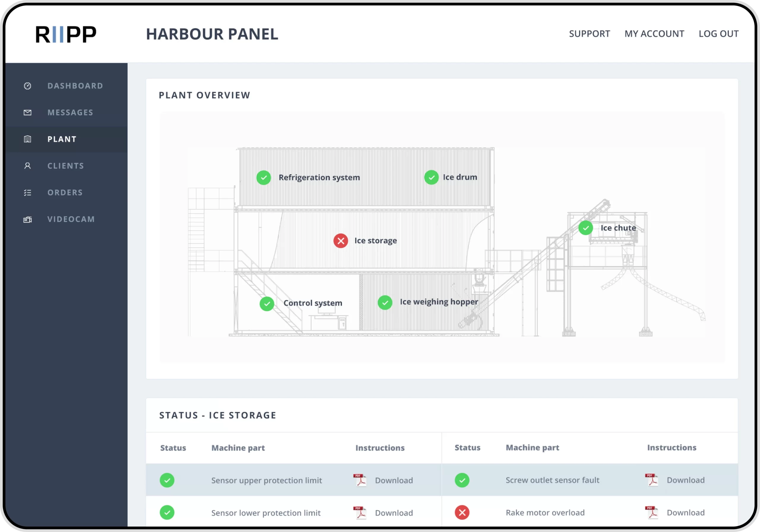Click the Clients person icon
The width and height of the screenshot is (760, 532).
(x=28, y=166)
